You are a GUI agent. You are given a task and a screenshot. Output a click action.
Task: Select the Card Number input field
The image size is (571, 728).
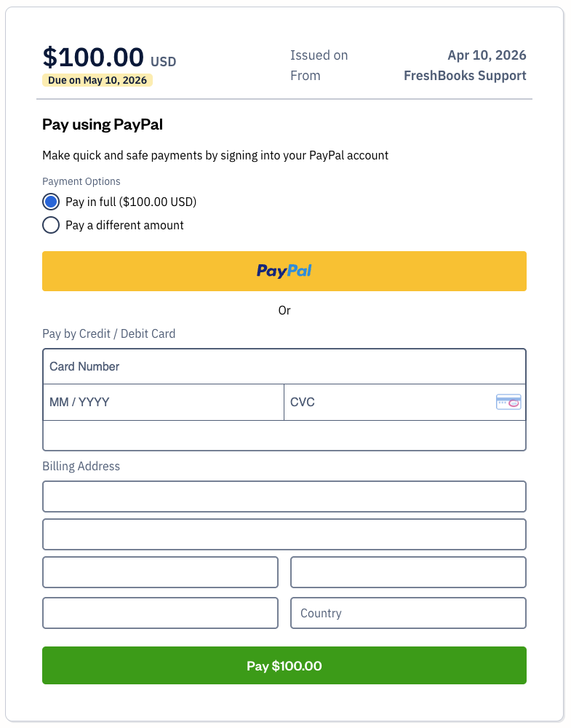(x=284, y=366)
